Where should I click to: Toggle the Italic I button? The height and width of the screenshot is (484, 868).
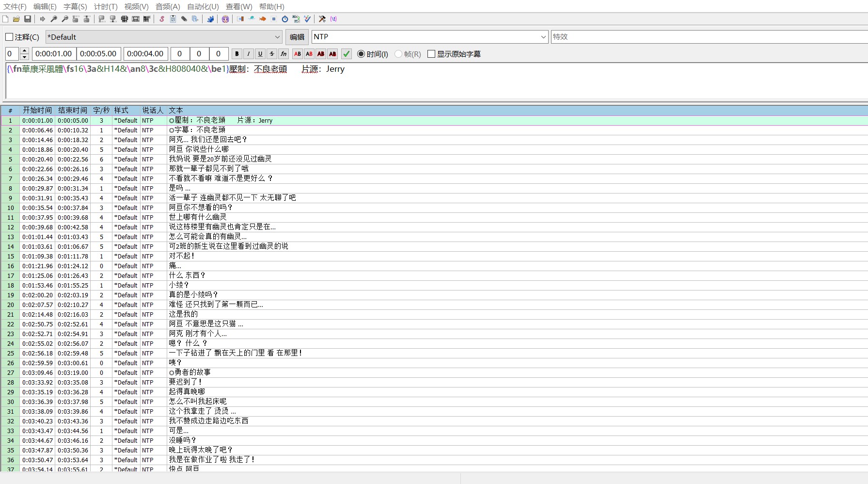[249, 54]
